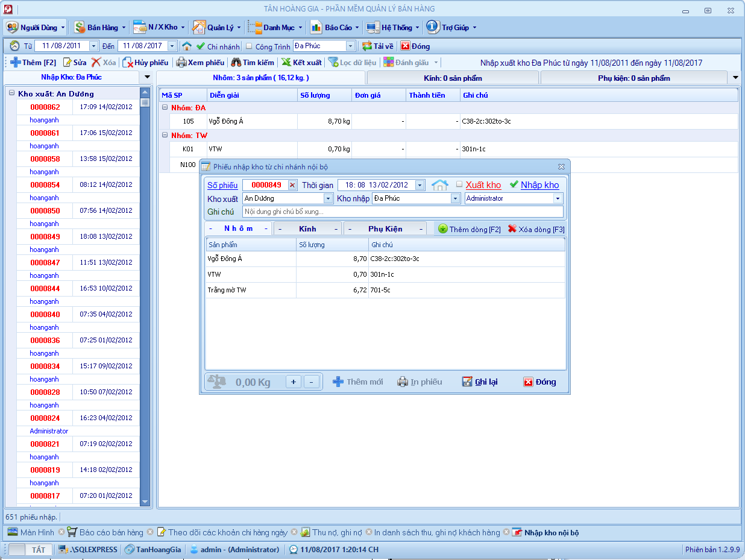Export data with Kết xuất icon
The width and height of the screenshot is (745, 560).
click(x=286, y=63)
